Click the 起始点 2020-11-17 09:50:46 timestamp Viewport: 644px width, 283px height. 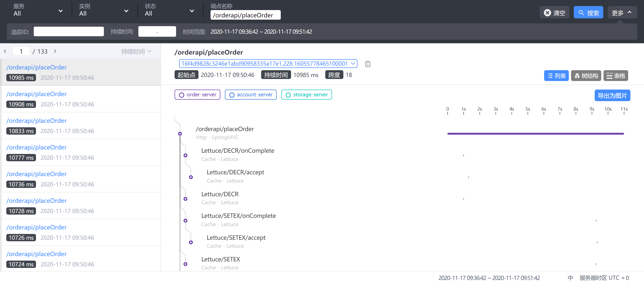coord(215,75)
